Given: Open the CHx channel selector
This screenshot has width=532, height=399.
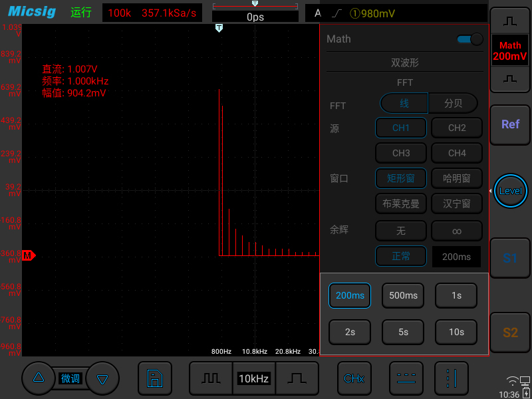Looking at the screenshot, I should pyautogui.click(x=354, y=378).
